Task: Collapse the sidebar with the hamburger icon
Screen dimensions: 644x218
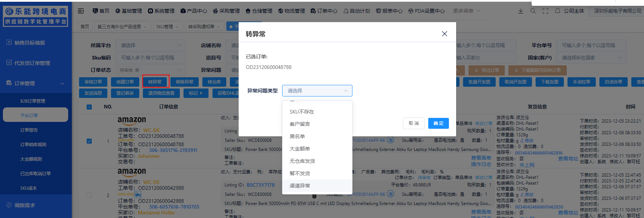Action: [x=81, y=11]
